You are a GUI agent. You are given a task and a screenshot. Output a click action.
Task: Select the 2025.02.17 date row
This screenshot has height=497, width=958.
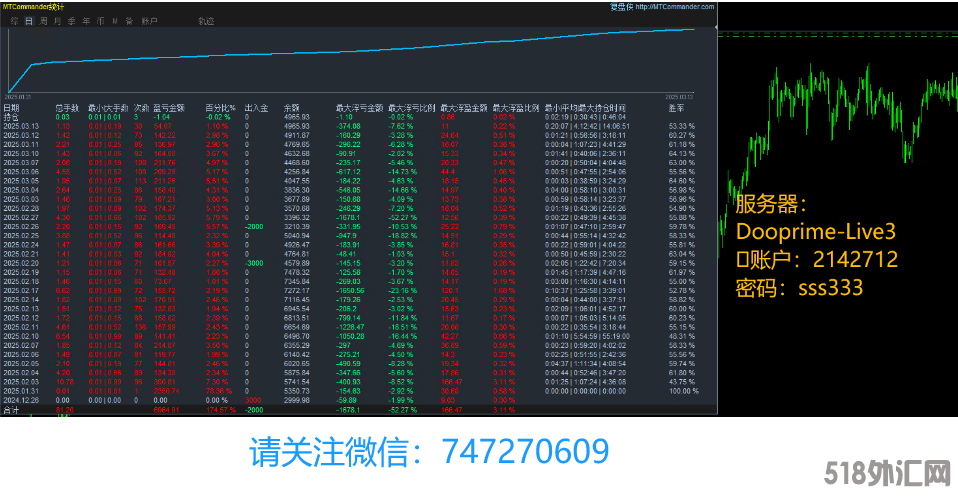[x=359, y=290]
